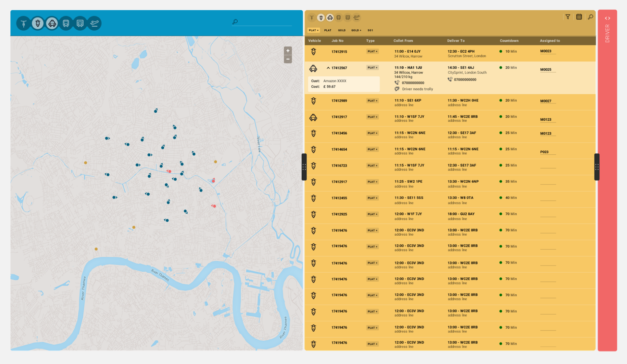Collapse expanded job 17412567
Image resolution: width=627 pixels, height=364 pixels.
[328, 68]
